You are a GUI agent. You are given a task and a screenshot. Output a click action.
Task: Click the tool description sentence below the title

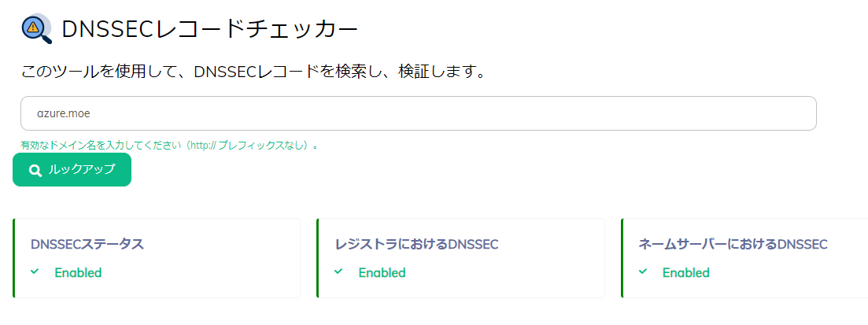tap(253, 72)
